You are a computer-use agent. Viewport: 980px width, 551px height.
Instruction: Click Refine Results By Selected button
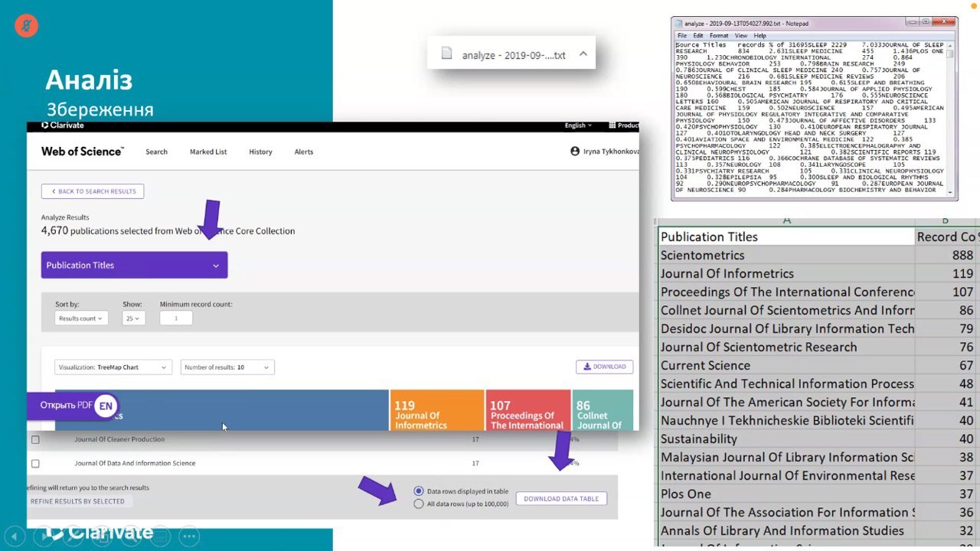coord(77,501)
